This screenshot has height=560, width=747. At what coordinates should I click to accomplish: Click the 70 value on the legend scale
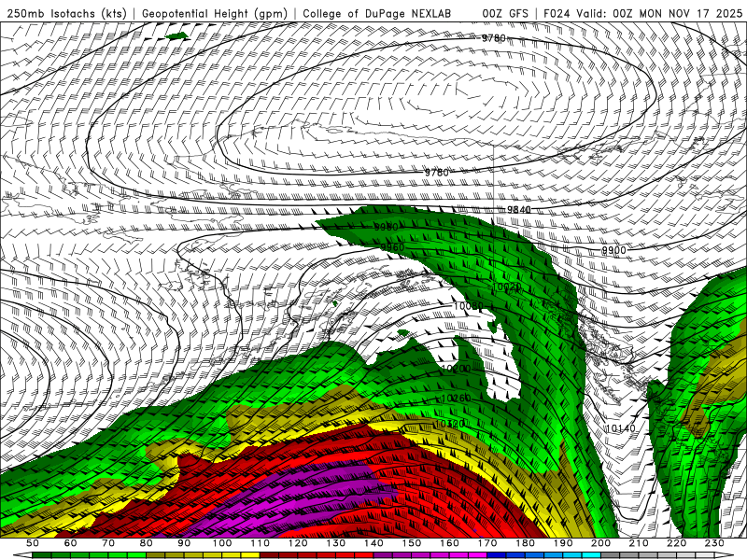pyautogui.click(x=108, y=543)
